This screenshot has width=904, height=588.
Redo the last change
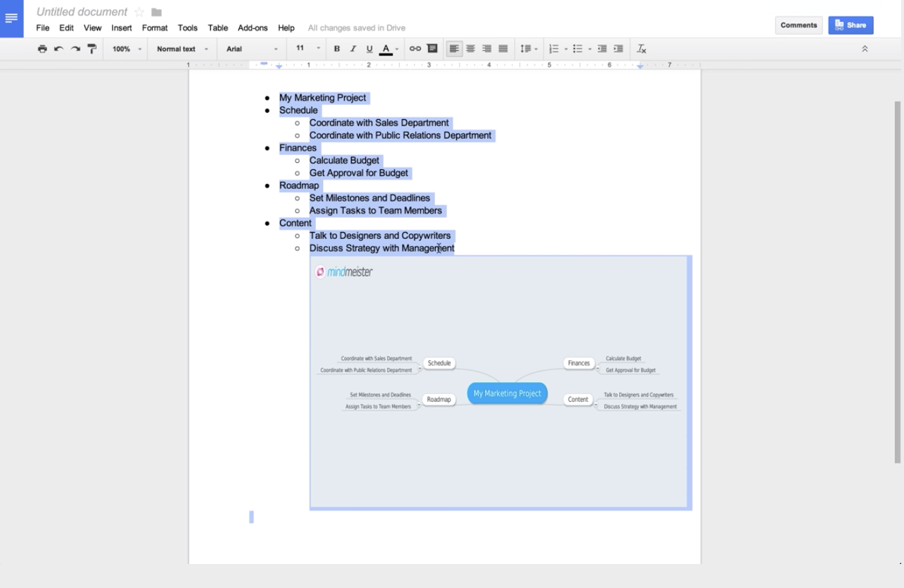click(73, 49)
